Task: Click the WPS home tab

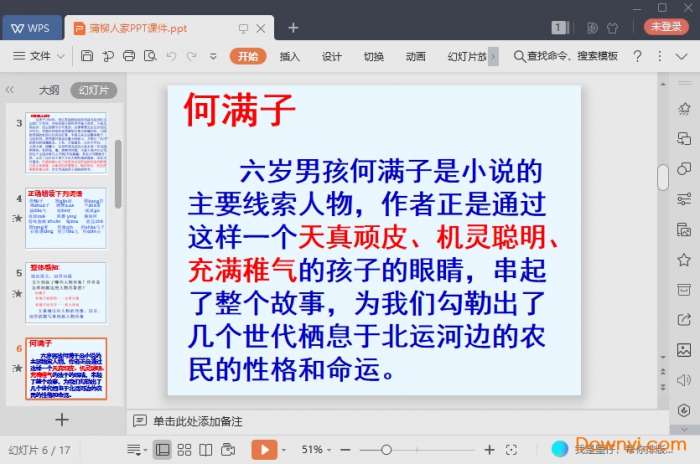Action: 31,28
